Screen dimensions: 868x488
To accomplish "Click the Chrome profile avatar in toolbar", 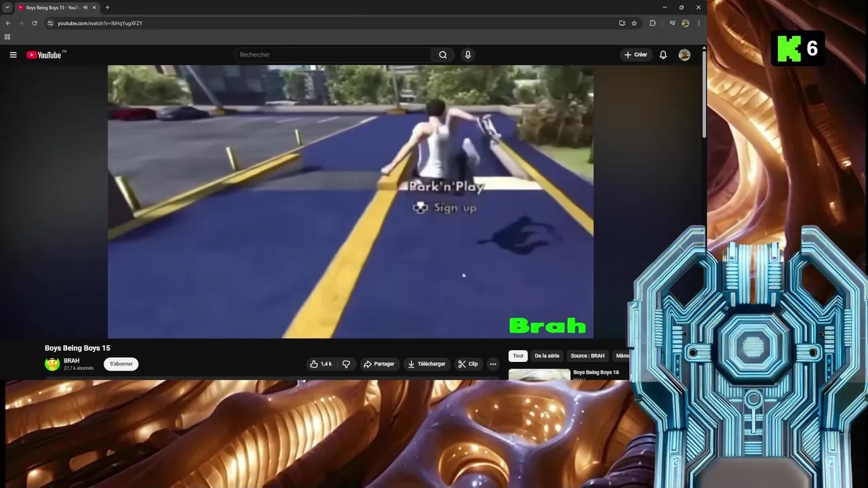I will pos(686,23).
